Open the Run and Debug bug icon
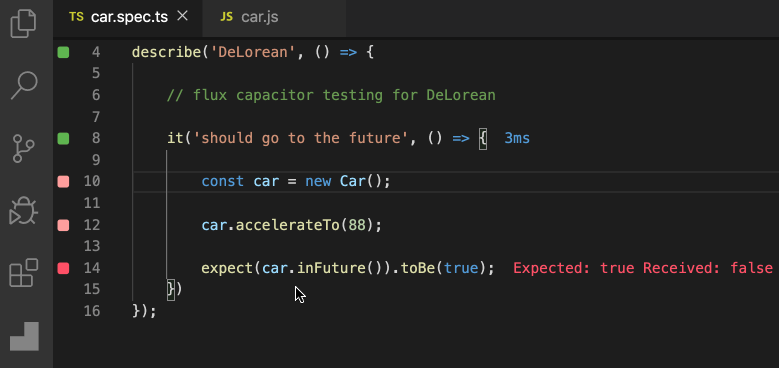Image resolution: width=779 pixels, height=368 pixels. pyautogui.click(x=23, y=211)
